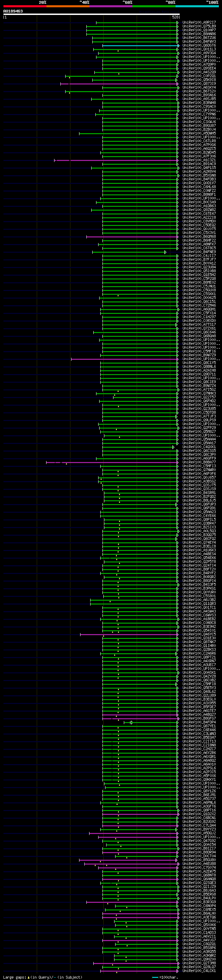Select hit label UniRef100_C7YPN6
The image size is (222, 980).
tap(199, 114)
